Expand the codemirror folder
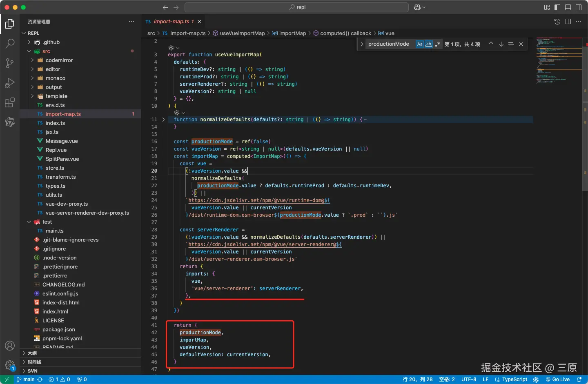 (59, 60)
